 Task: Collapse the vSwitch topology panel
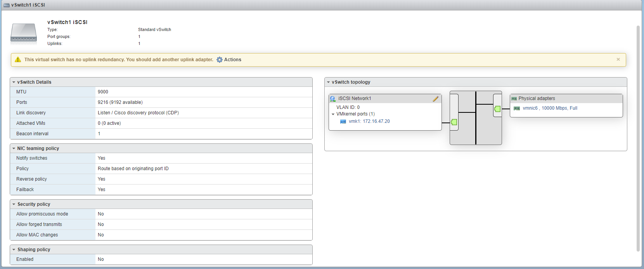[x=328, y=82]
